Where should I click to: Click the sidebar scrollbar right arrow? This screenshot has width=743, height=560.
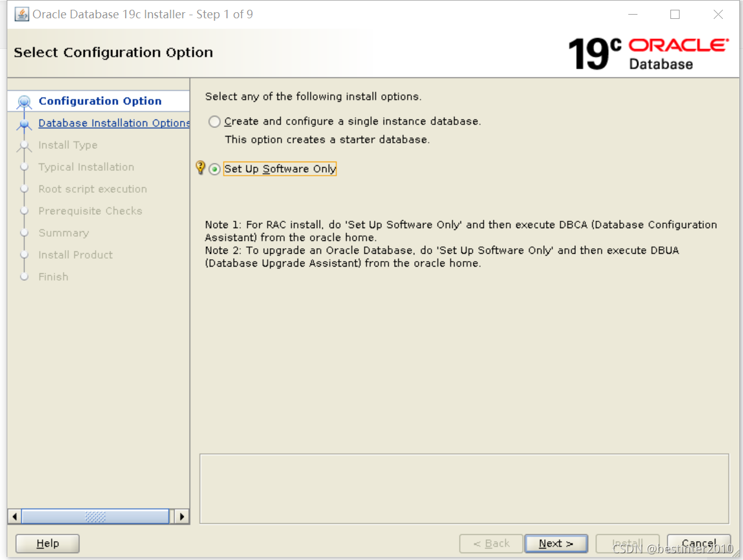click(x=181, y=517)
